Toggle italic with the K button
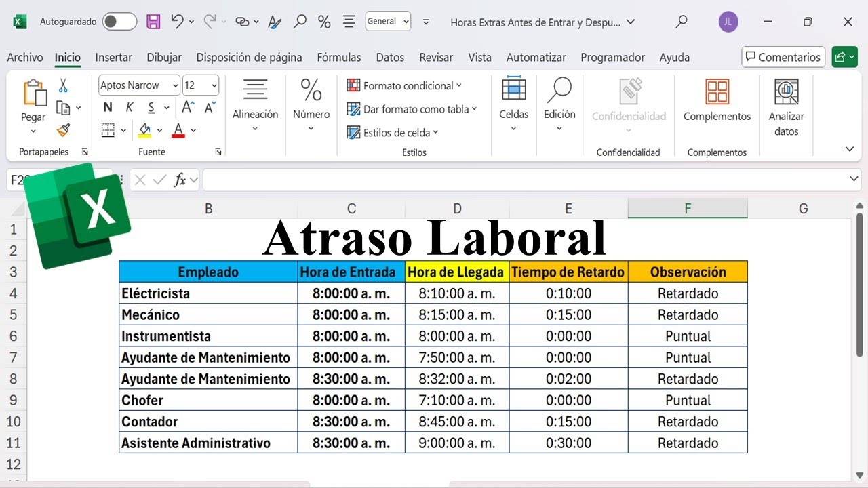 click(x=130, y=107)
